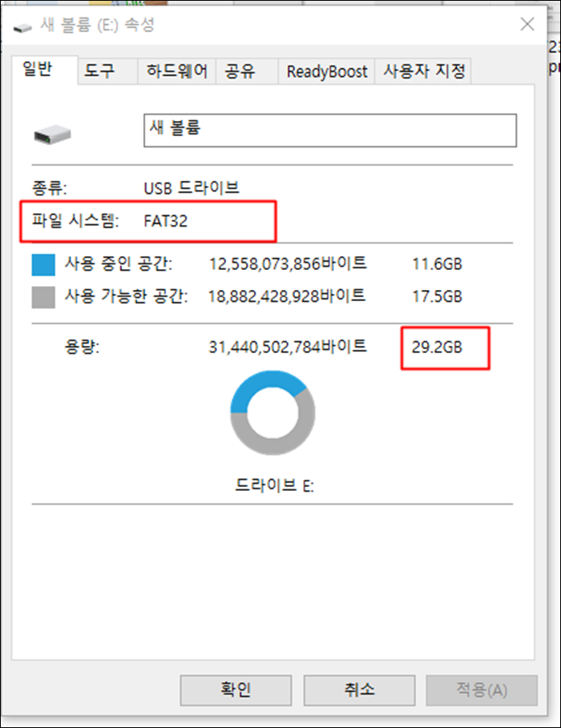Click the 사용 중인 공간 byte count
The image size is (561, 728).
[288, 263]
